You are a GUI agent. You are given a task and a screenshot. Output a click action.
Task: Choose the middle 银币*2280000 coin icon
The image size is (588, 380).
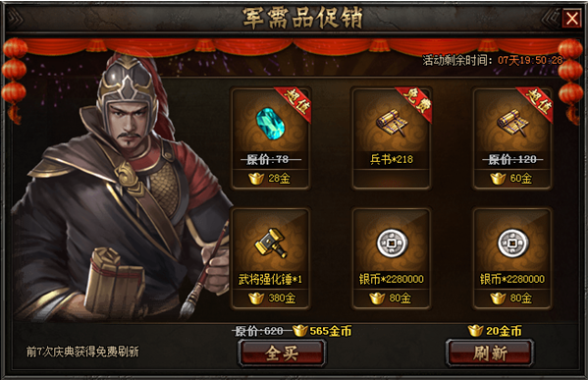pyautogui.click(x=392, y=244)
